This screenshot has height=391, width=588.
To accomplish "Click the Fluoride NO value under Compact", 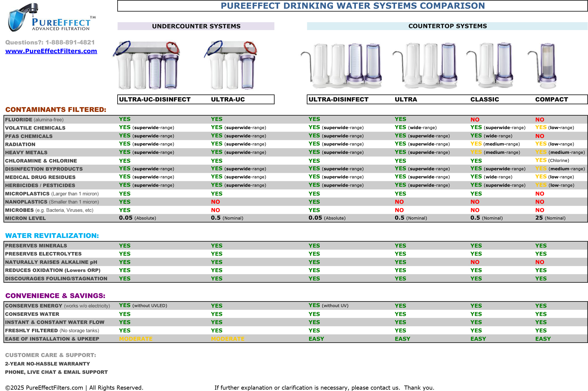I will (x=540, y=120).
